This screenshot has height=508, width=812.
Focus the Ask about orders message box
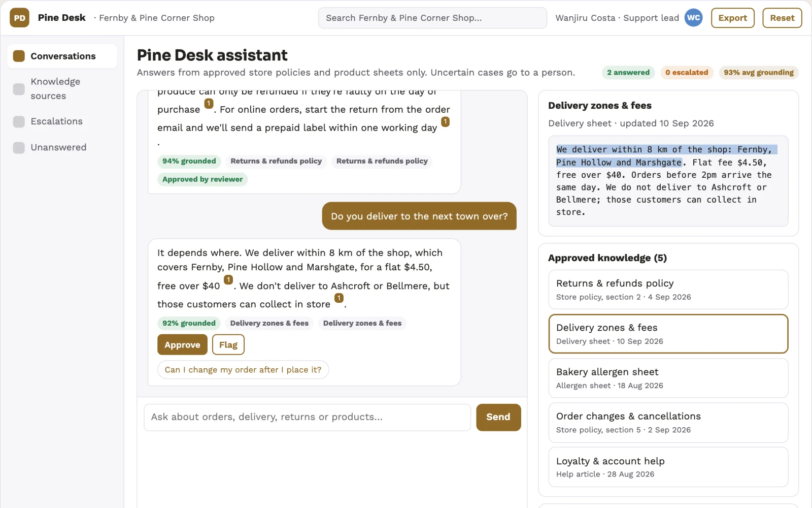(308, 417)
